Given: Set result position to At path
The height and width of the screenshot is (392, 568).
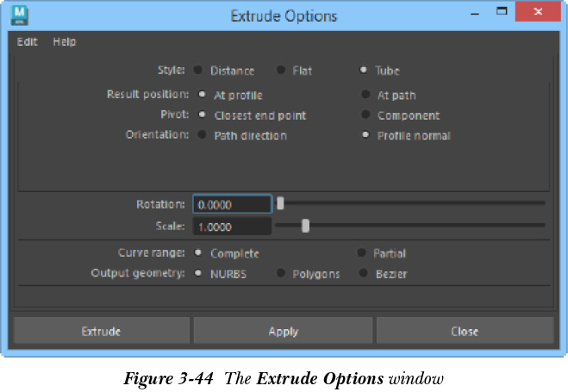Looking at the screenshot, I should pyautogui.click(x=365, y=96).
